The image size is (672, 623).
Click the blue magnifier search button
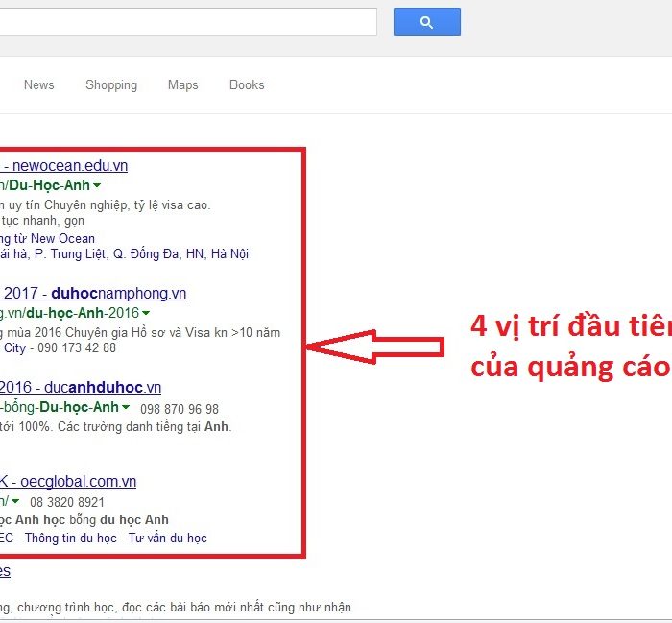click(x=426, y=22)
